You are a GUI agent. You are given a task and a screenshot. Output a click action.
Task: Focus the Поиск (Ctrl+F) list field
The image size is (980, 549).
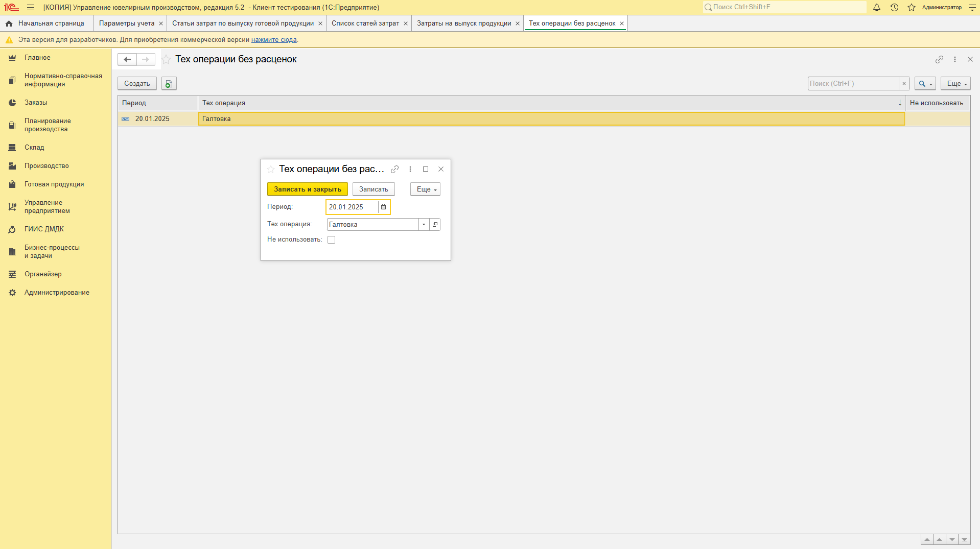click(853, 84)
